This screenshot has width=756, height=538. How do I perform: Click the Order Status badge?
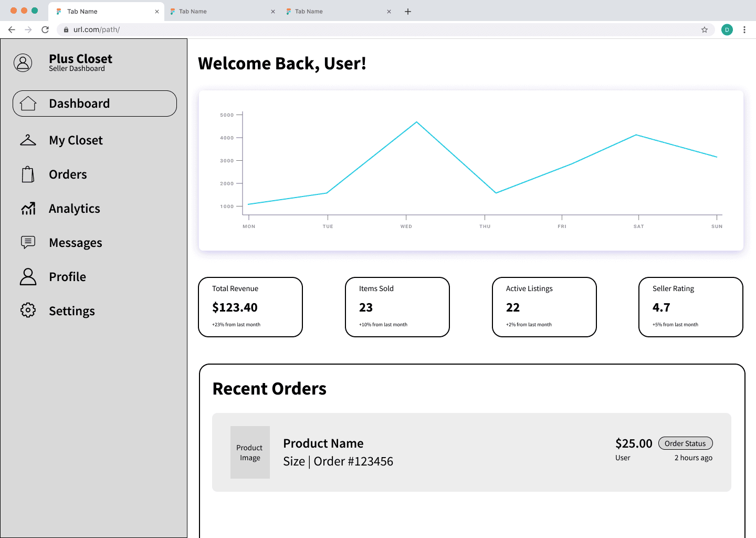point(685,443)
